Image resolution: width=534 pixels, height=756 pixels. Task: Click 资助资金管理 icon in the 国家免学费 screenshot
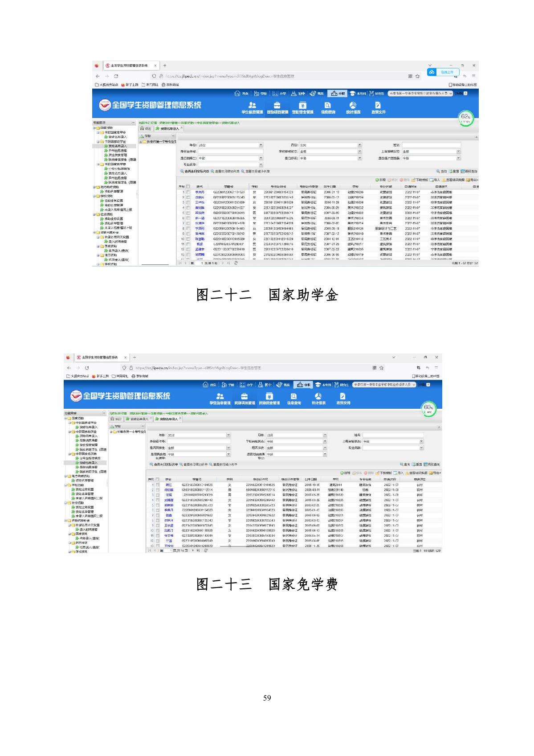269,398
